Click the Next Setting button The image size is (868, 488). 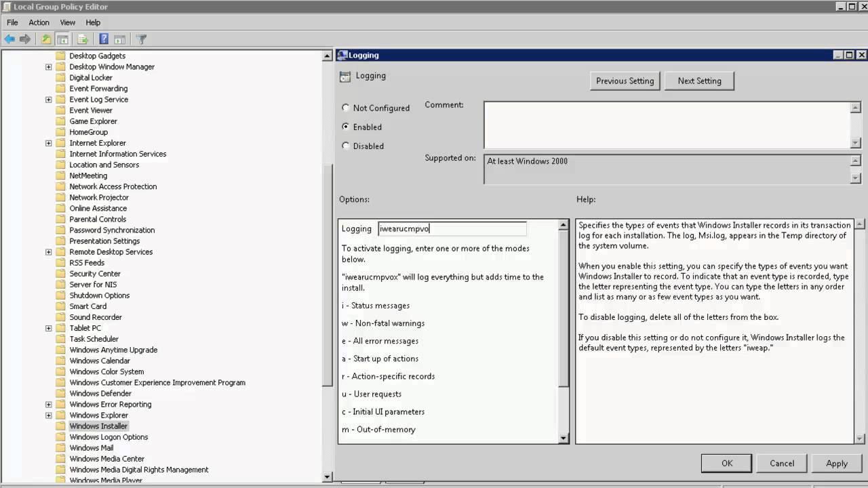(699, 81)
